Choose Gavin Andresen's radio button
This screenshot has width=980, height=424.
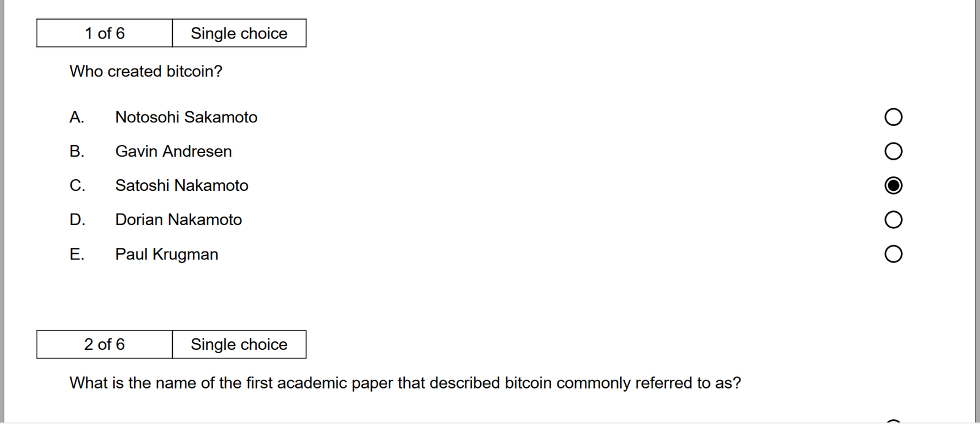coord(893,151)
